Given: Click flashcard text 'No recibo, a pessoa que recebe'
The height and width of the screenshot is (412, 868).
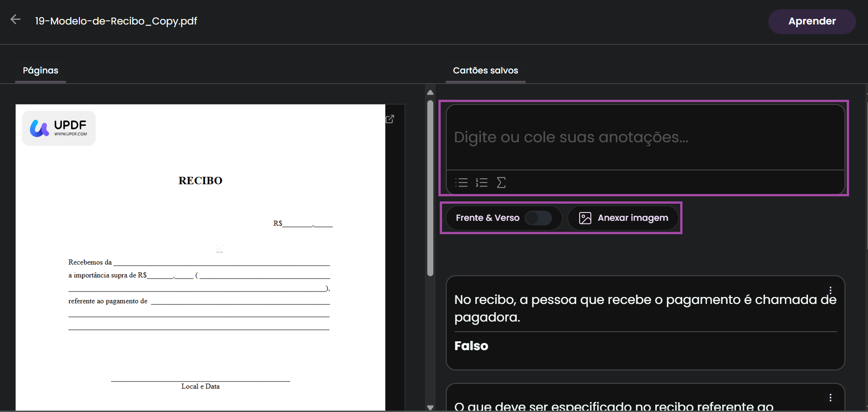Looking at the screenshot, I should pyautogui.click(x=645, y=309).
